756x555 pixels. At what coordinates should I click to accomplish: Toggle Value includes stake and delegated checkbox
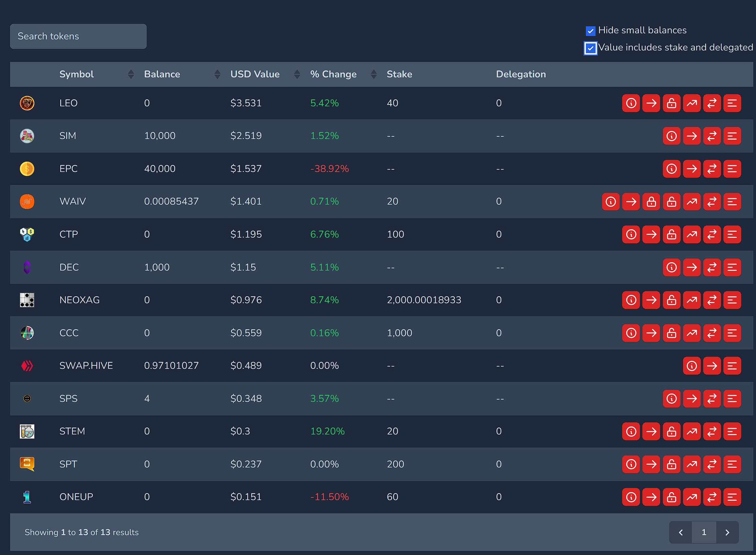pos(591,48)
